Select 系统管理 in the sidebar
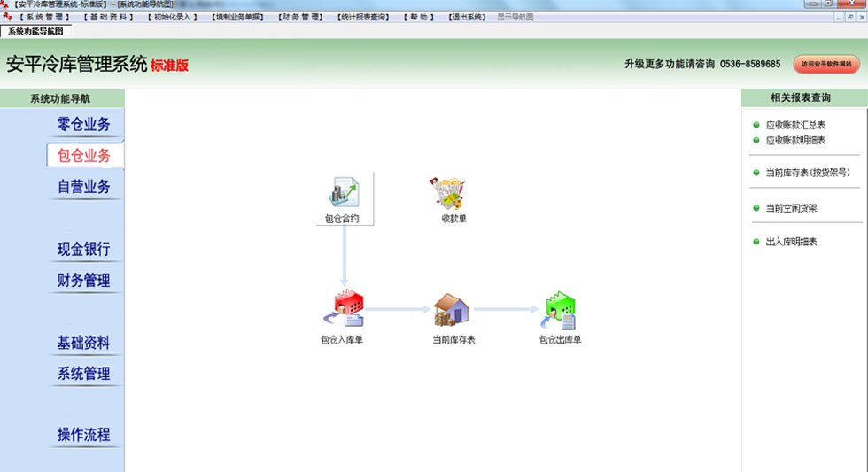This screenshot has height=472, width=868. [84, 374]
